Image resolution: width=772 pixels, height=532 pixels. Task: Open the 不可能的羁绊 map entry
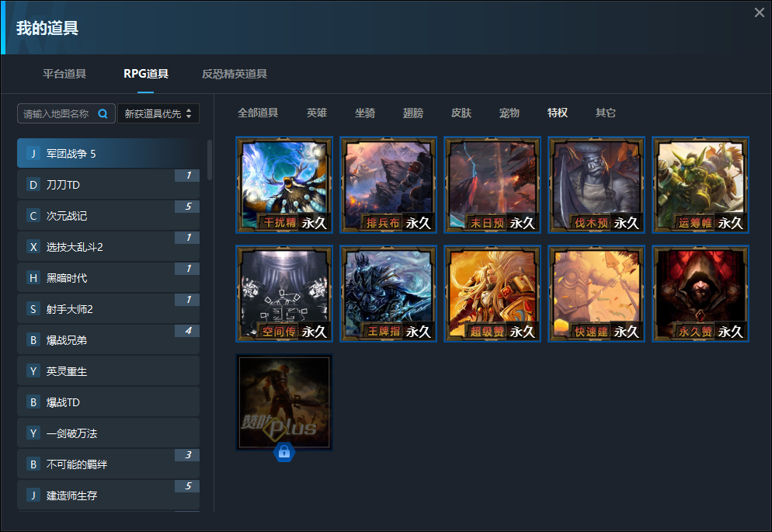108,464
